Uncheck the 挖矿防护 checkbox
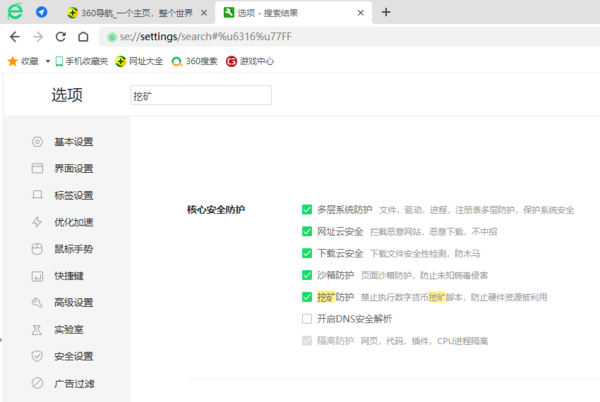This screenshot has height=402, width=600. (x=307, y=297)
